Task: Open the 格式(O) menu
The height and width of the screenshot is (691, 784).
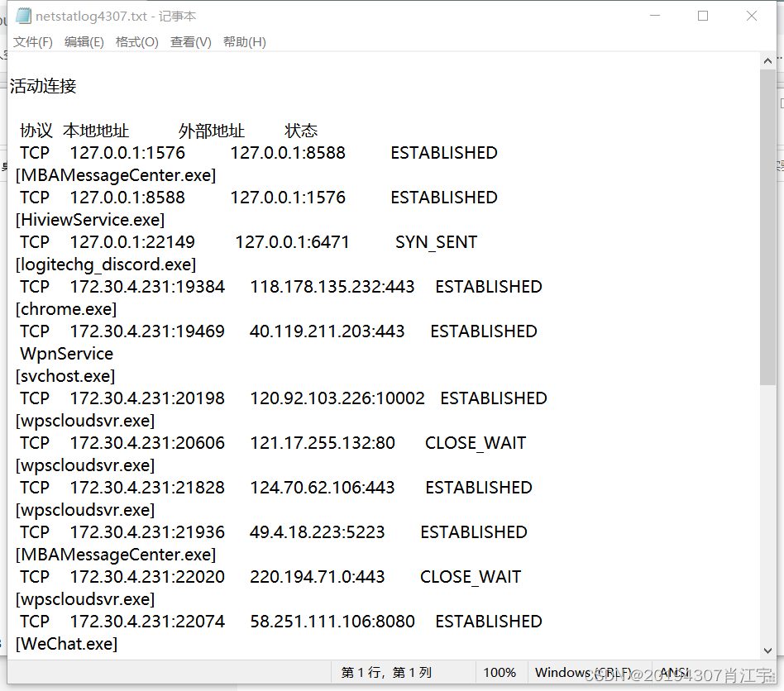Action: click(136, 42)
